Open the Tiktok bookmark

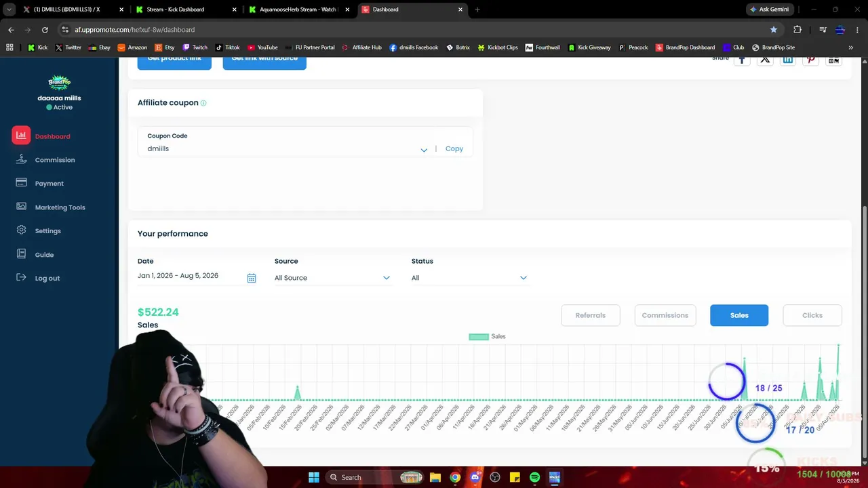pos(227,47)
